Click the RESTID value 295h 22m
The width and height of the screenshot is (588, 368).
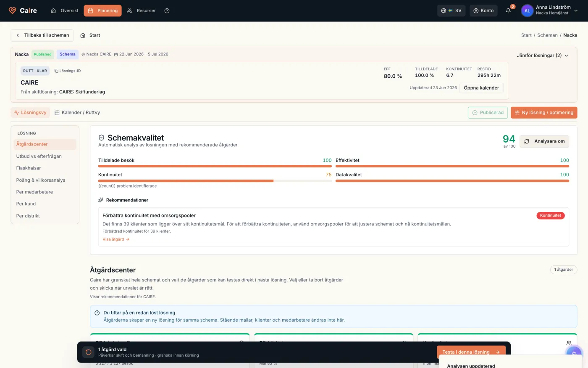489,75
